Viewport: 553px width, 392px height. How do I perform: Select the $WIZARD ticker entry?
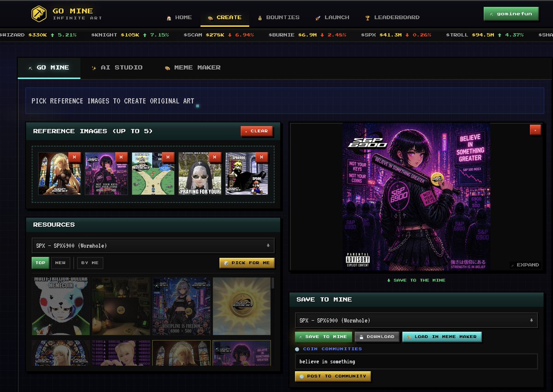point(38,35)
